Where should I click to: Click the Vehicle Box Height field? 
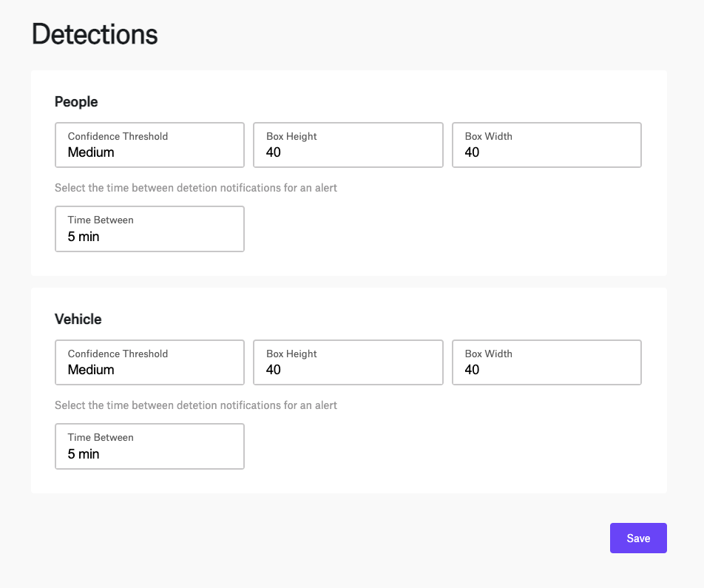[348, 362]
